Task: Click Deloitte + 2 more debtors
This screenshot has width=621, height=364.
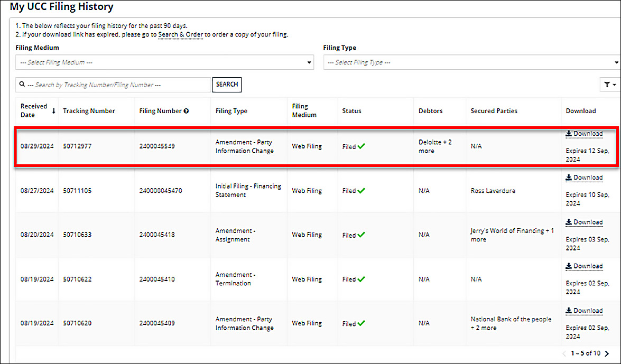Action: (435, 146)
